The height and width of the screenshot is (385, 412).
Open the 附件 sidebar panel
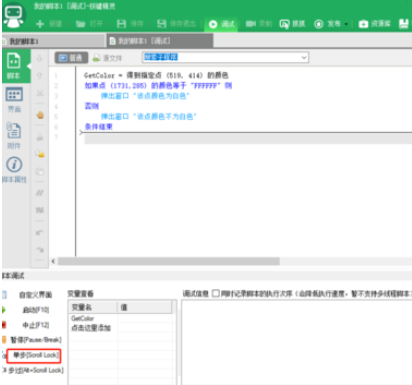click(x=14, y=135)
